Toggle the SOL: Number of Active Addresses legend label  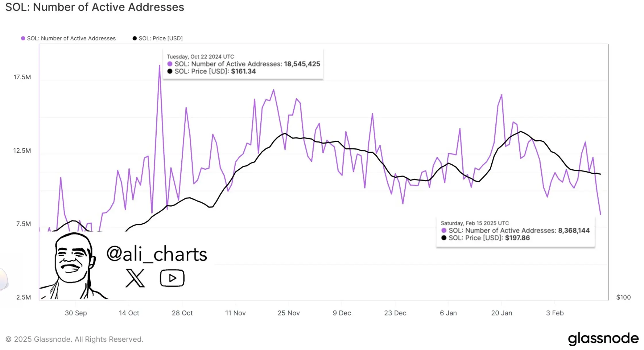pyautogui.click(x=71, y=38)
